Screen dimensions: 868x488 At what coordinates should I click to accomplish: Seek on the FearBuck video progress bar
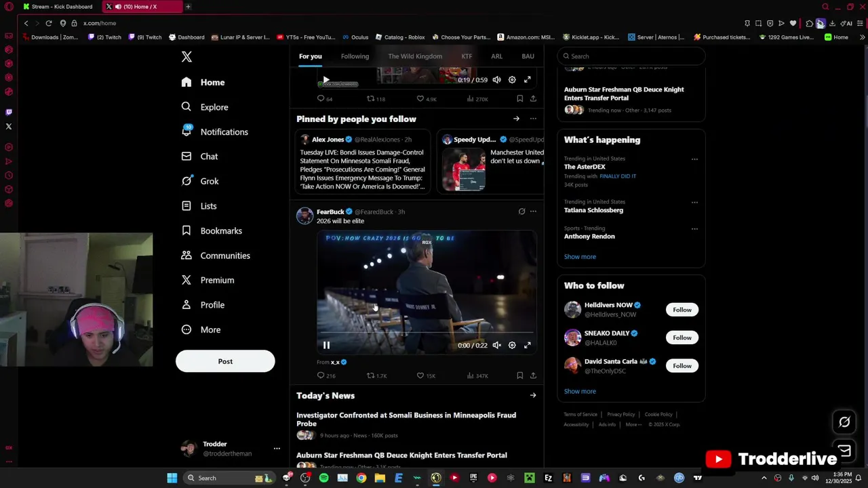427,333
